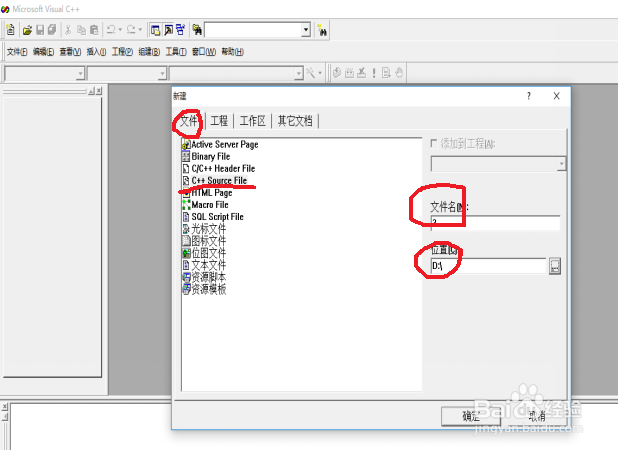
Task: Expand the WizardBar class combo box
Action: (80, 73)
